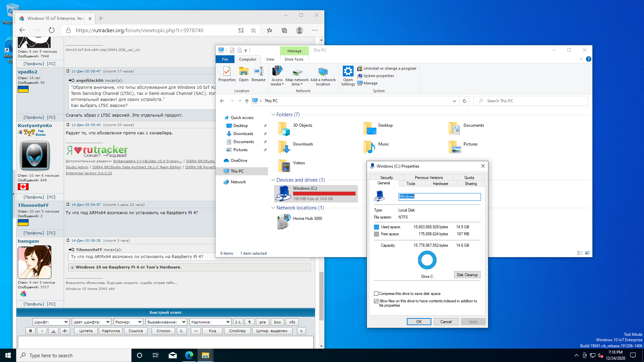Image resolution: width=644 pixels, height=362 pixels.
Task: Confirm Properties dialog with OK
Action: (419, 322)
